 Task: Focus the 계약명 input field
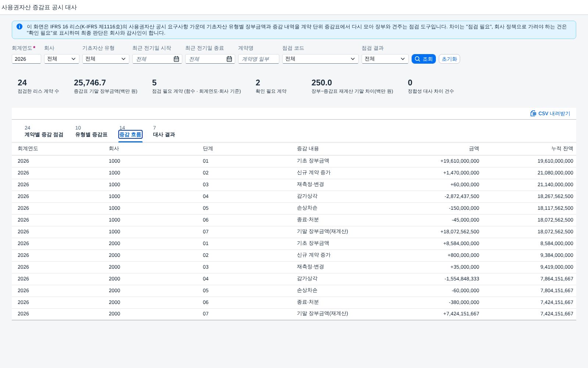(x=259, y=59)
